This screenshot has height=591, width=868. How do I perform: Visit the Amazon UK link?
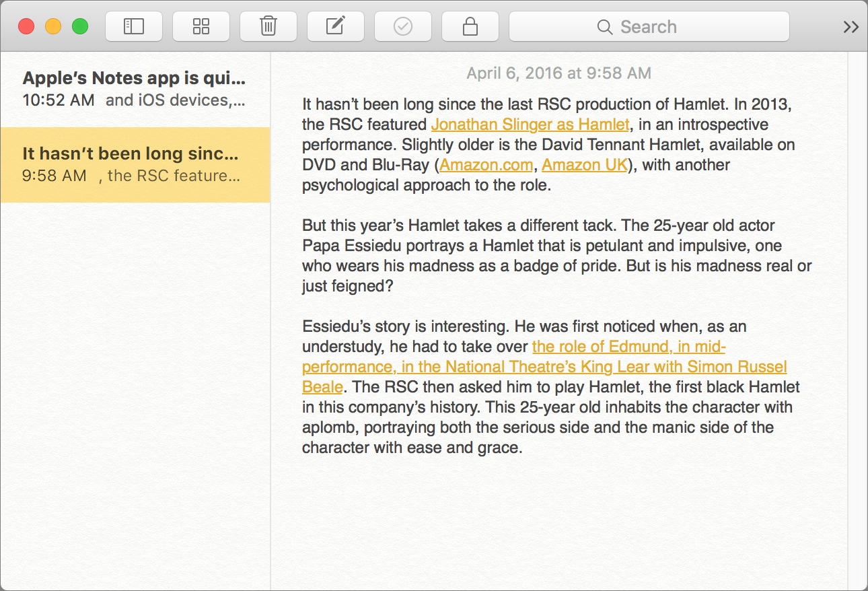pyautogui.click(x=584, y=165)
